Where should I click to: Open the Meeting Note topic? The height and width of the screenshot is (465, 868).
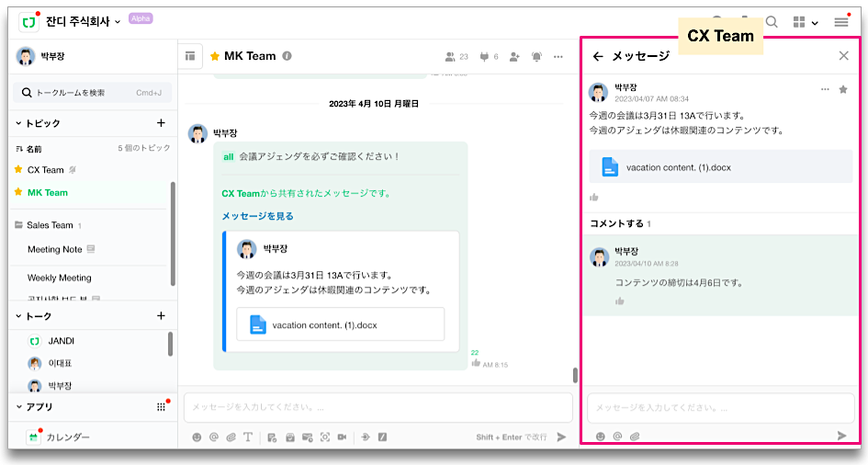coord(55,250)
